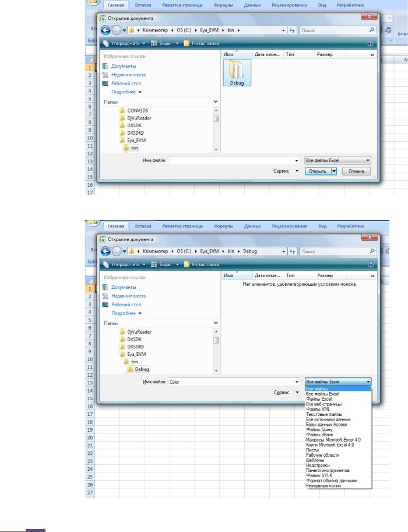The image size is (408, 532).
Task: Choose "Текстовые файлы" in the file type list
Action: click(x=324, y=414)
